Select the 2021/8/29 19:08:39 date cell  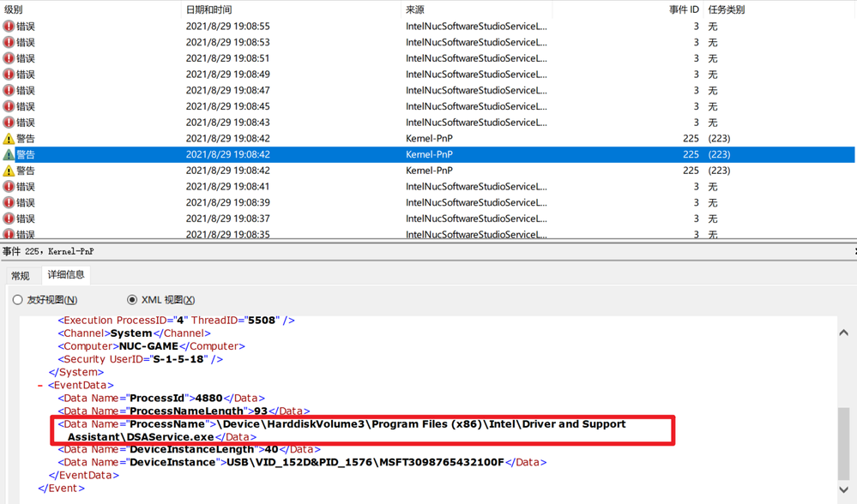pos(228,202)
